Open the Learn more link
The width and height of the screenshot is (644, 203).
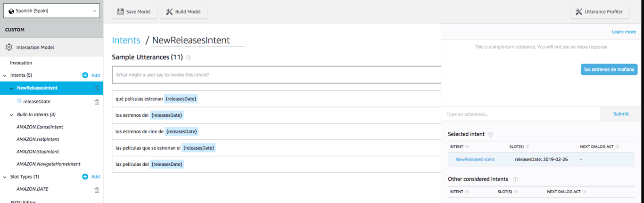tap(624, 32)
